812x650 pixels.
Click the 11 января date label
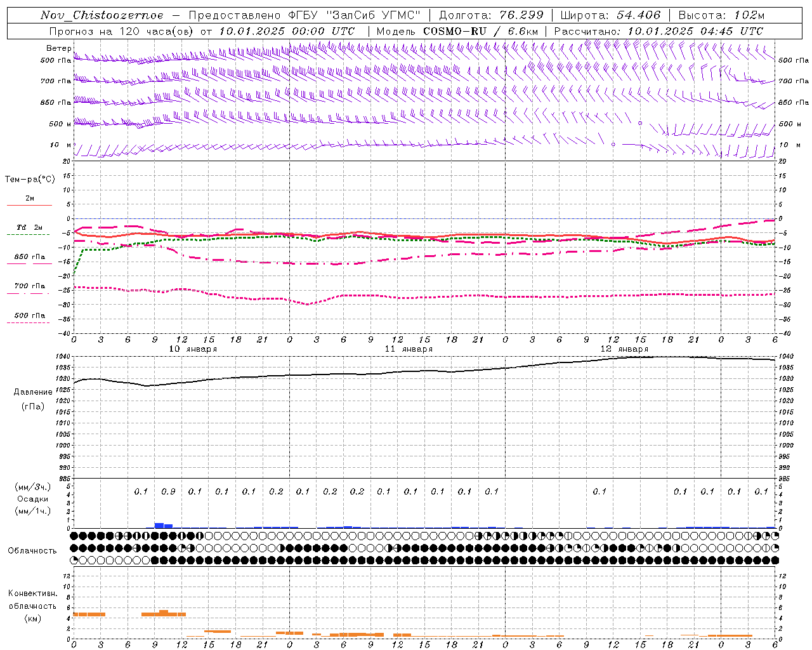point(409,348)
